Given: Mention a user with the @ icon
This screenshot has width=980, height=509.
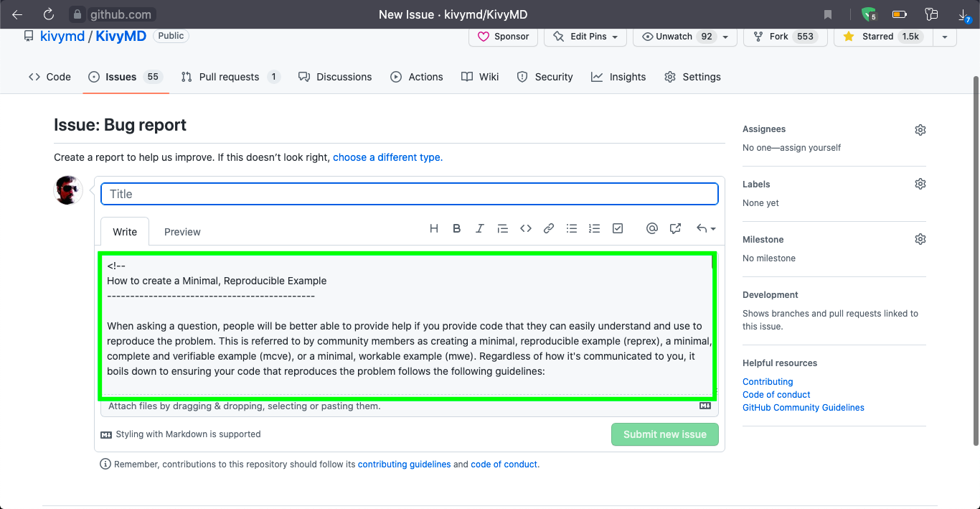Looking at the screenshot, I should point(652,228).
